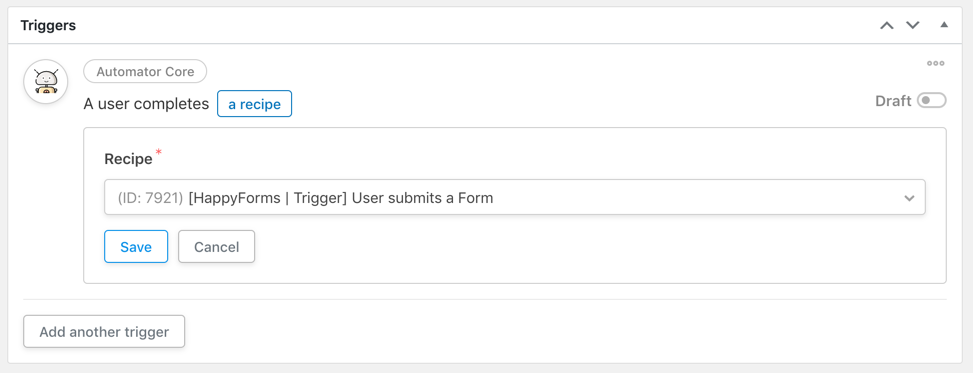Save the trigger settings
Image resolution: width=973 pixels, height=373 pixels.
point(136,246)
